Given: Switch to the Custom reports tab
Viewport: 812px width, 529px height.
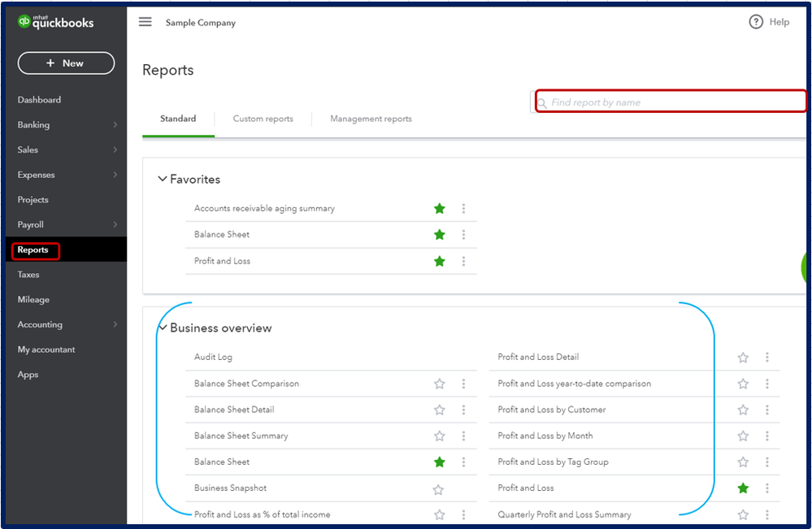Looking at the screenshot, I should [263, 119].
